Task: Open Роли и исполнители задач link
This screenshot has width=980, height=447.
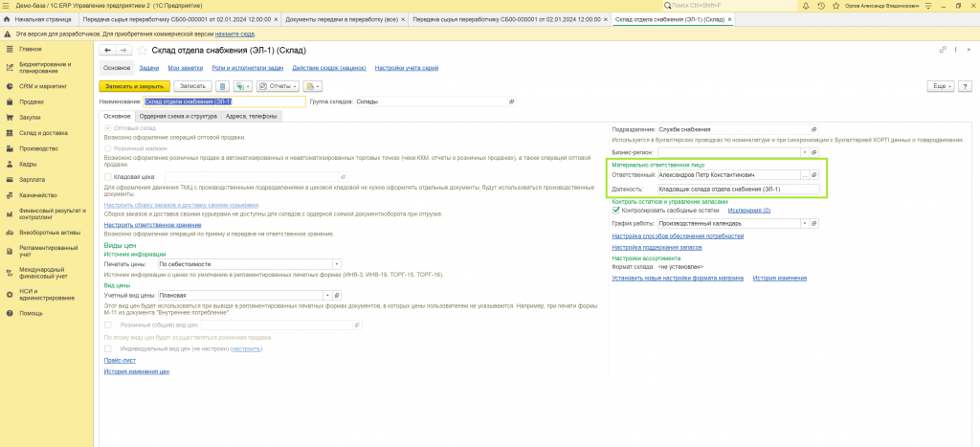Action: tap(248, 68)
